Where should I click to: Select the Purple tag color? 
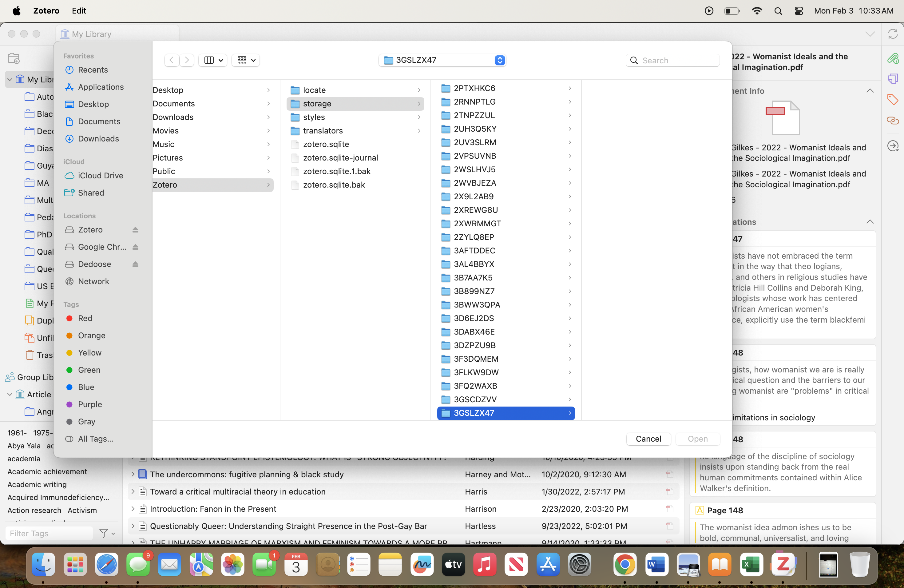(90, 404)
